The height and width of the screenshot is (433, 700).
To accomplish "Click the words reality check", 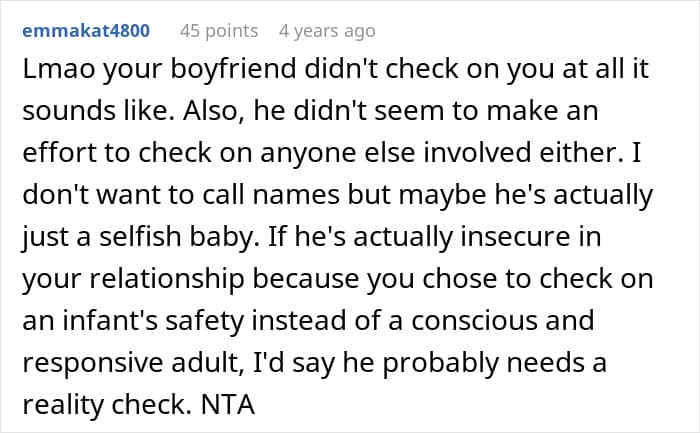I will pyautogui.click(x=104, y=405).
